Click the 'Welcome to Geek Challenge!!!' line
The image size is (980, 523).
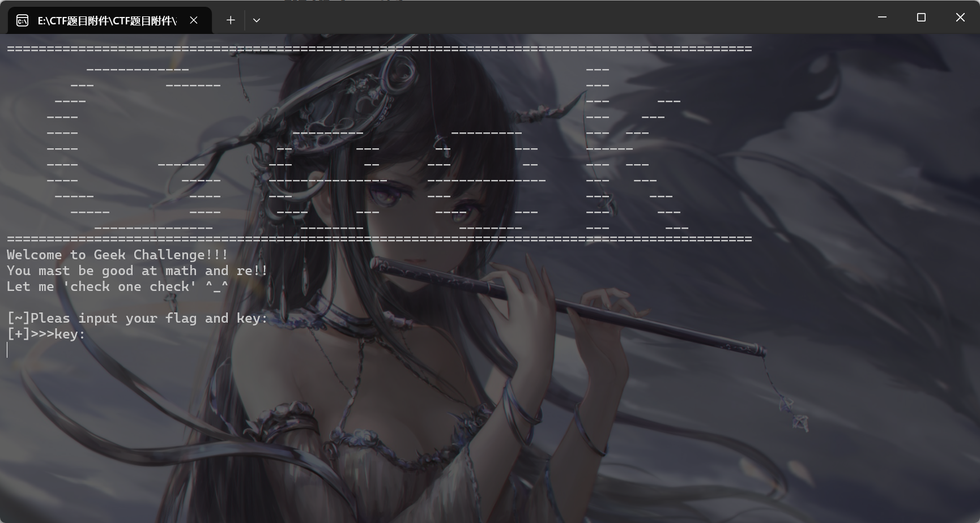point(117,255)
